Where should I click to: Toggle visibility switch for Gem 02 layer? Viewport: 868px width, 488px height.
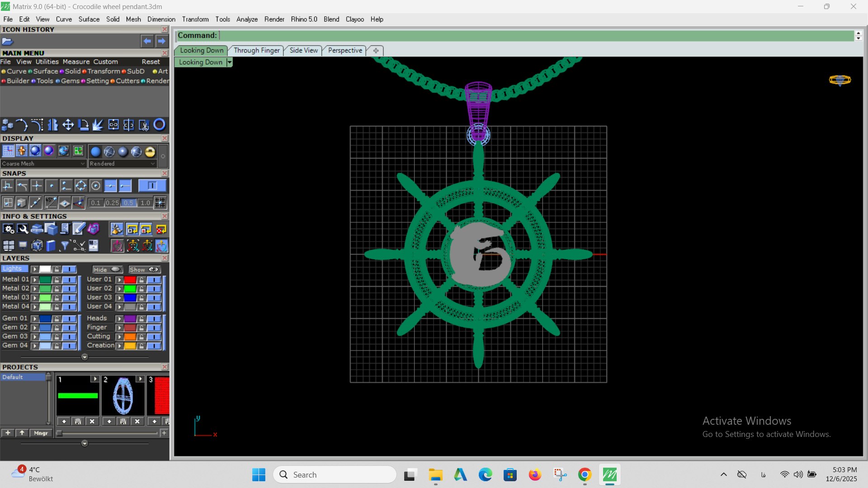(x=69, y=328)
